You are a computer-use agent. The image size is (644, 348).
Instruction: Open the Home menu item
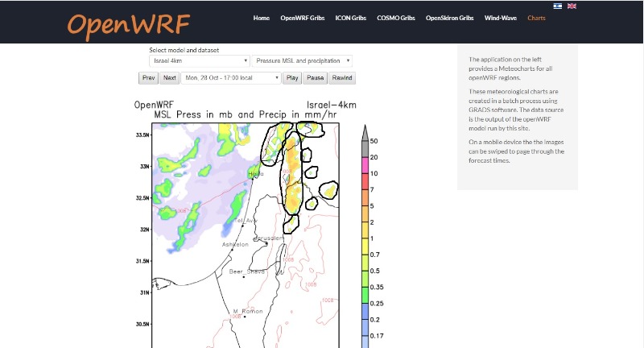(x=261, y=18)
